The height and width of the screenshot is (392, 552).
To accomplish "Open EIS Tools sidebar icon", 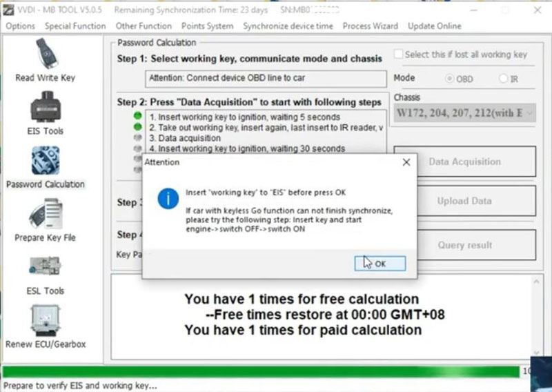I will click(46, 107).
